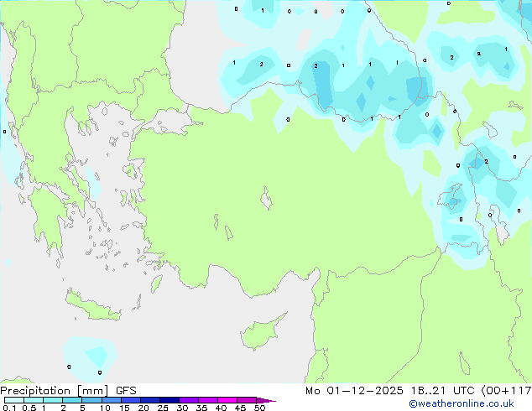
Task: Click the 30–35 mm purple legend swatch
Action: click(189, 400)
